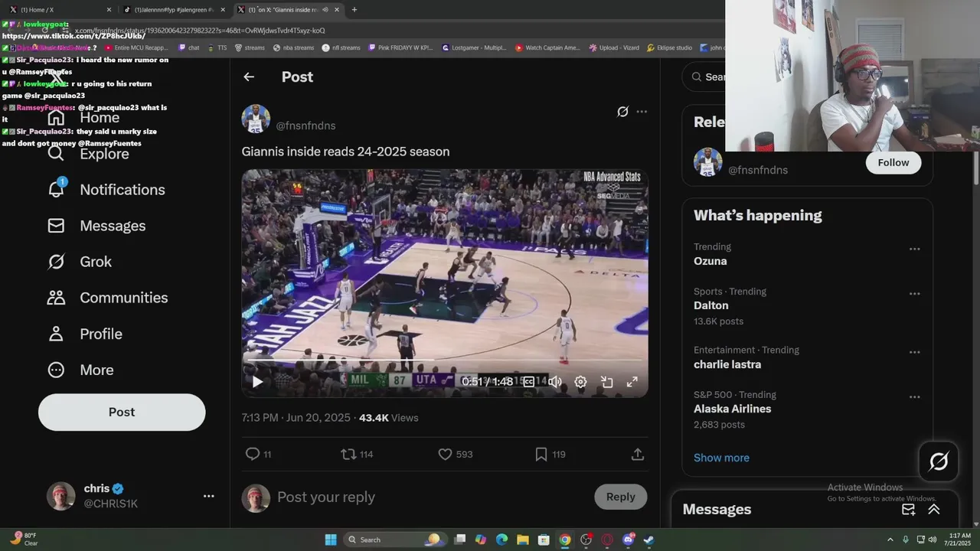Open a new browser tab
Screen dimensions: 980x551
pyautogui.click(x=354, y=9)
